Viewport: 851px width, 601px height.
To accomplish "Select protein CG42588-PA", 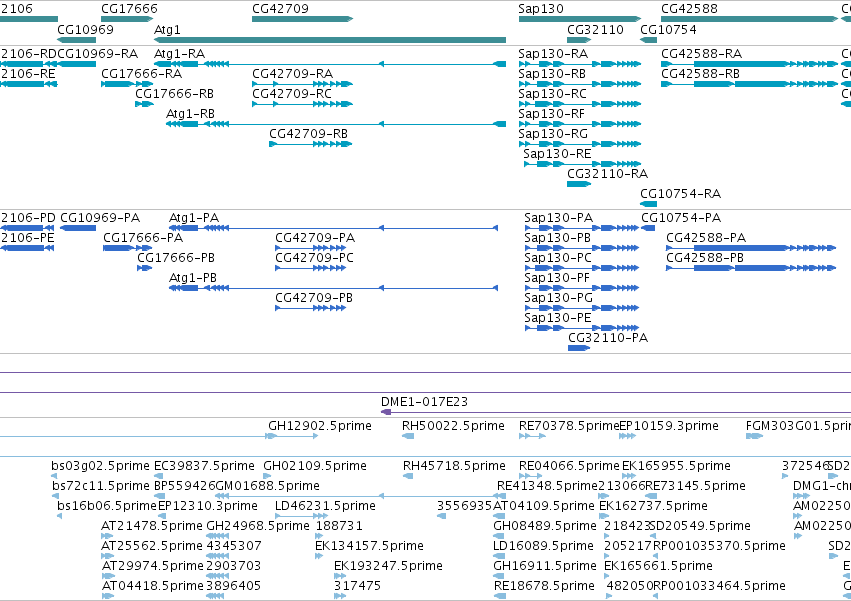I will tap(751, 248).
